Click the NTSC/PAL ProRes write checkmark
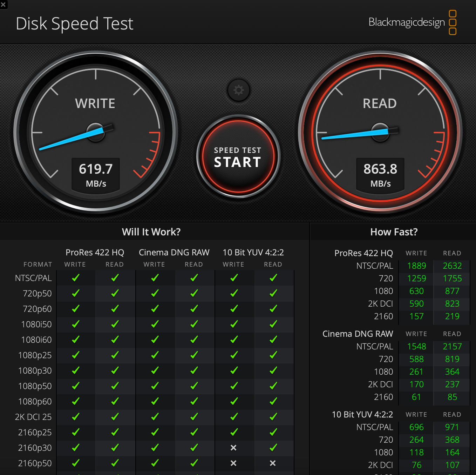Image resolution: width=476 pixels, height=475 pixels. click(75, 277)
